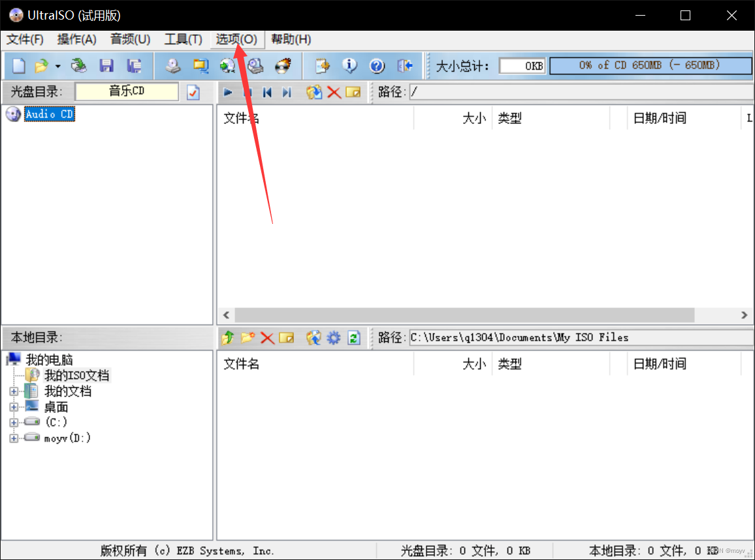
Task: Select 我的电脑 in the local tree
Action: click(49, 360)
